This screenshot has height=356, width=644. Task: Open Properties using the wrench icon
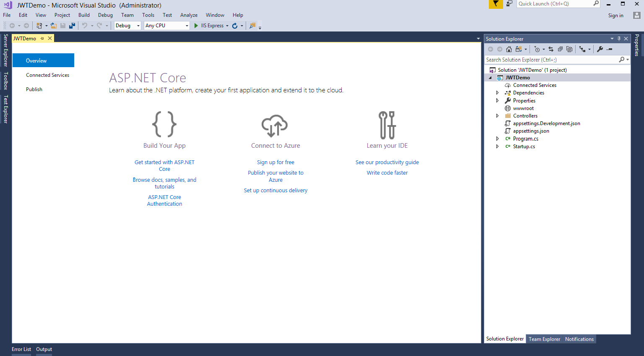click(600, 49)
